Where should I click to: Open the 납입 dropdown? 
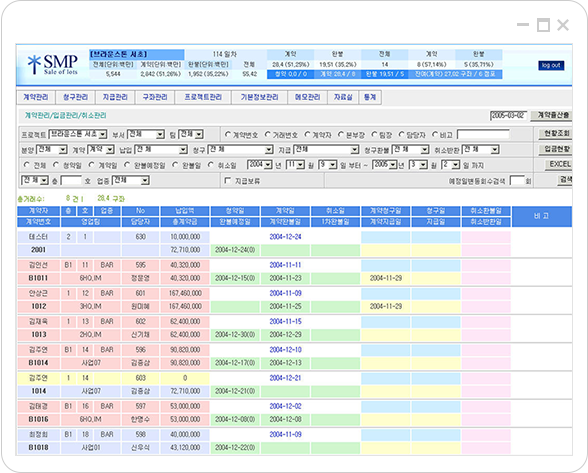[161, 150]
